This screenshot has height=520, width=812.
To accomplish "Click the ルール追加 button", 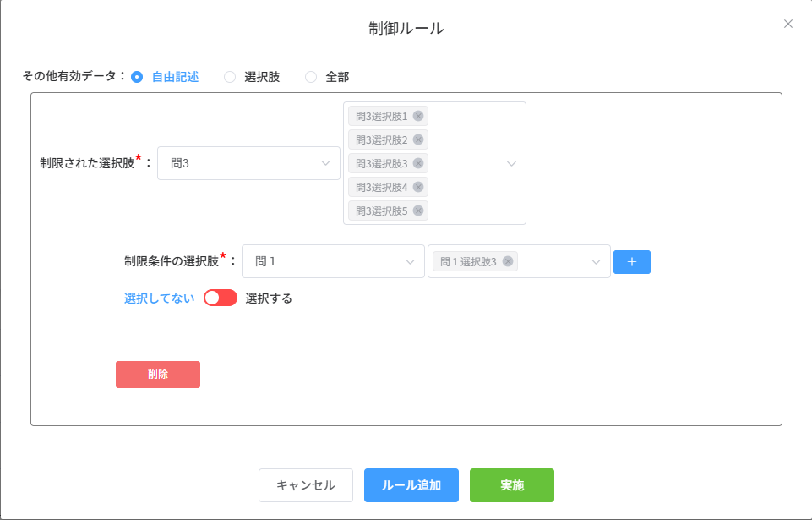I will tap(411, 485).
